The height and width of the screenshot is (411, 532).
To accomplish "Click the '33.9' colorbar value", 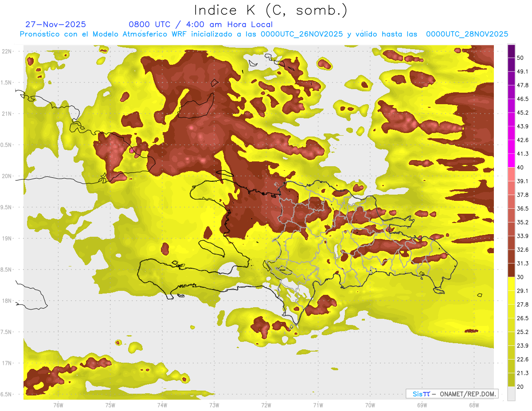I will 523,236.
